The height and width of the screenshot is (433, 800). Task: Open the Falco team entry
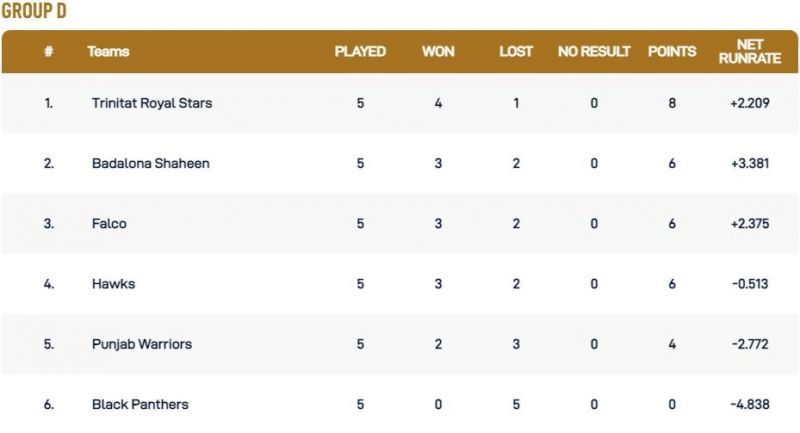pyautogui.click(x=109, y=224)
